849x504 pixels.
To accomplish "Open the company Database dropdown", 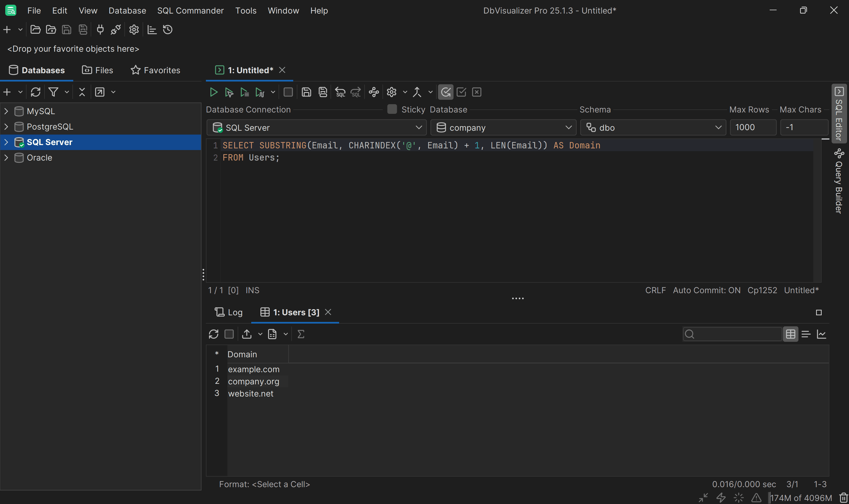I will [503, 127].
